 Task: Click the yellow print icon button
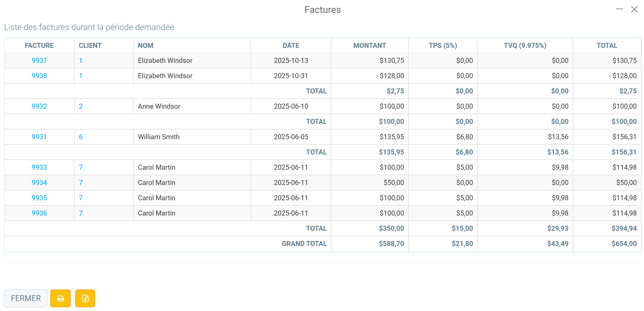(60, 298)
